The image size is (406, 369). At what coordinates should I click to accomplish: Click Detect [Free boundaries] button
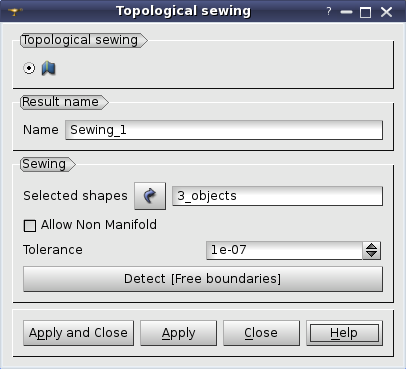[x=203, y=279]
